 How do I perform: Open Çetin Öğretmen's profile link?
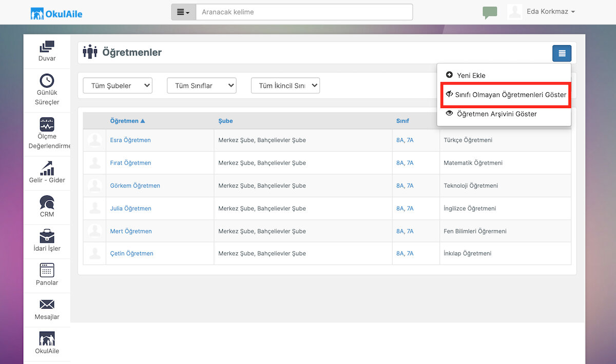[x=131, y=253]
